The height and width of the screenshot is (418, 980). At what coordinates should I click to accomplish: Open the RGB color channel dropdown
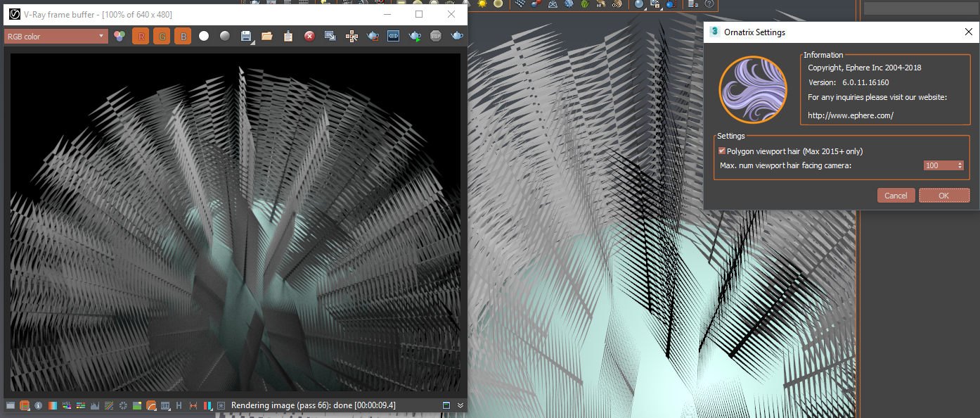(56, 37)
